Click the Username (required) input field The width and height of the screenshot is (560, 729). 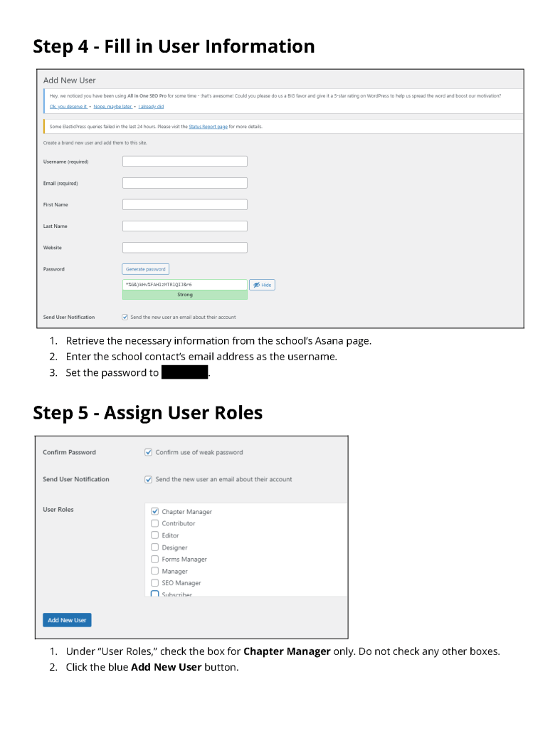click(x=184, y=162)
